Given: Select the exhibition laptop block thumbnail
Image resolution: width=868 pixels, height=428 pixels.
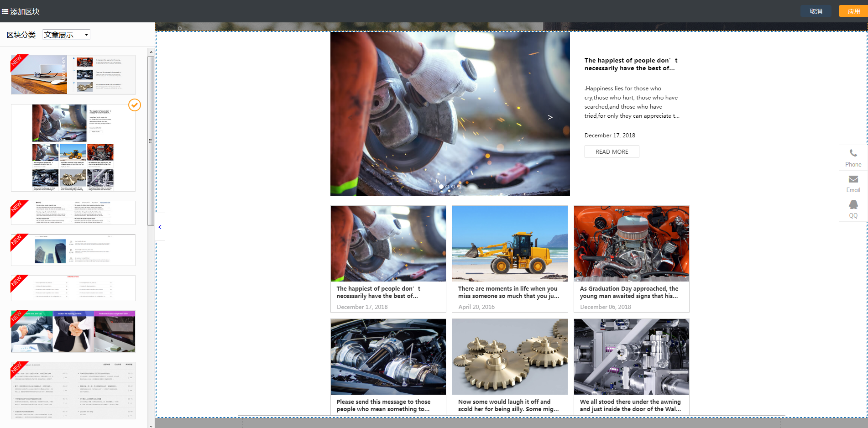Looking at the screenshot, I should pos(73,75).
